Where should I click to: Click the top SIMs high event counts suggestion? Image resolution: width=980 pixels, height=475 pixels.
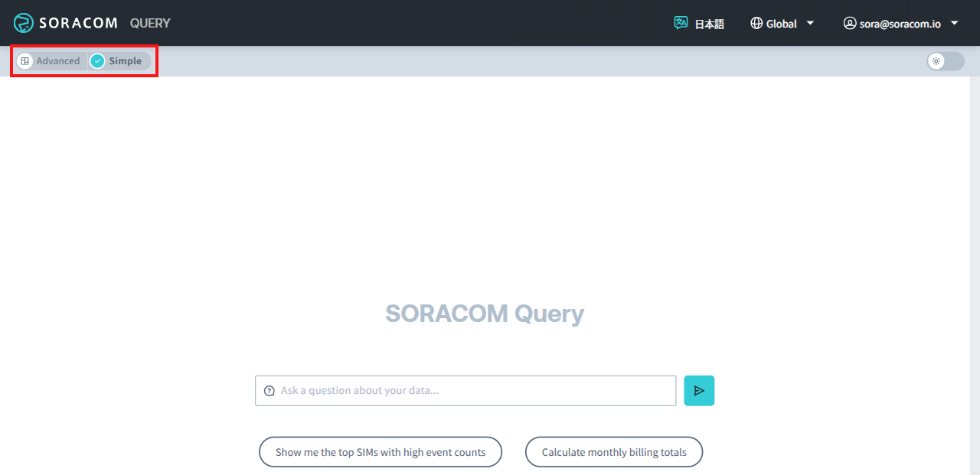[x=380, y=451]
